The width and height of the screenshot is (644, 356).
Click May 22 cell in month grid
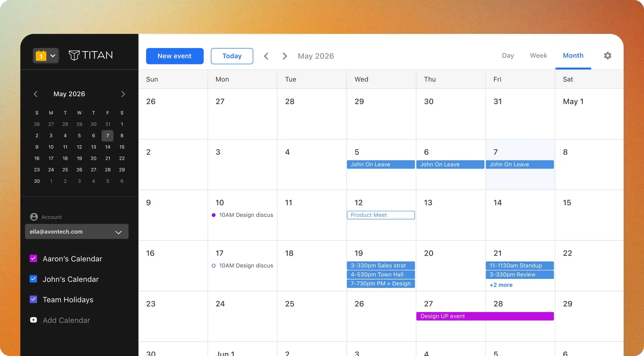tap(589, 266)
